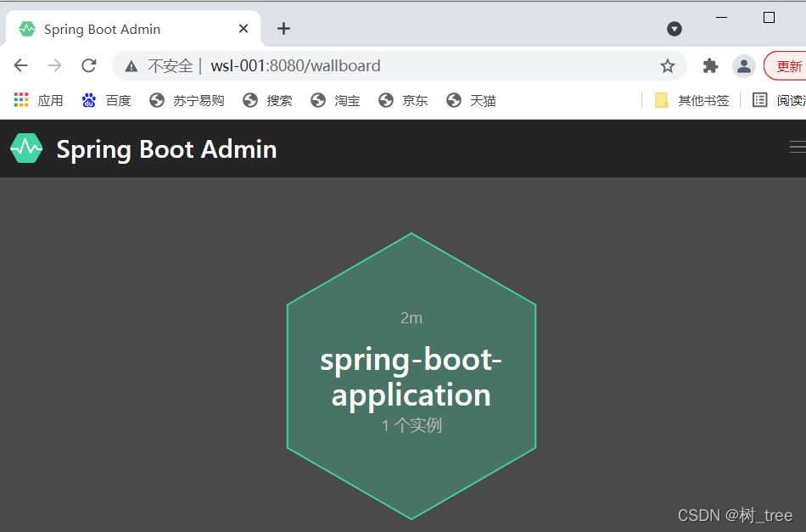Minimize the browser window
806x532 pixels.
pyautogui.click(x=722, y=18)
